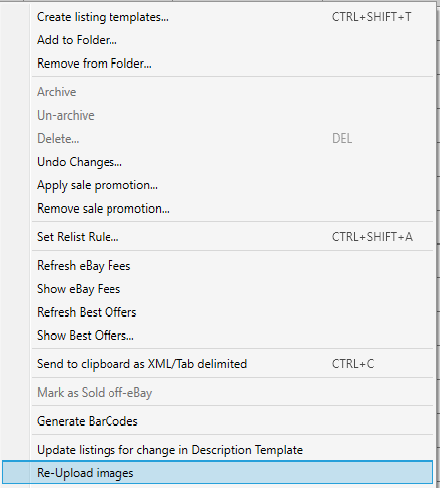Open Apply sale promotion dialog
The image size is (440, 488).
[217, 185]
